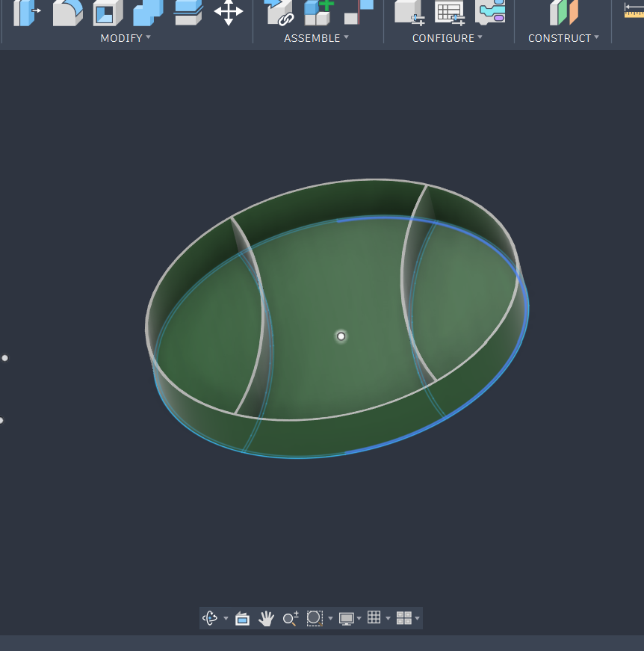Screen dimensions: 644x651
Task: Activate the Orbit navigation tool
Action: [210, 618]
